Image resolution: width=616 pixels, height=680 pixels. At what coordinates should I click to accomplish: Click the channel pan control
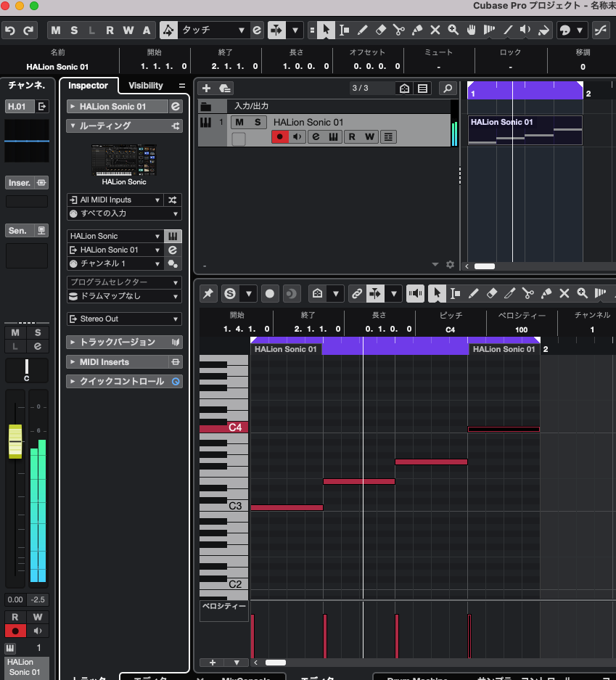26,370
